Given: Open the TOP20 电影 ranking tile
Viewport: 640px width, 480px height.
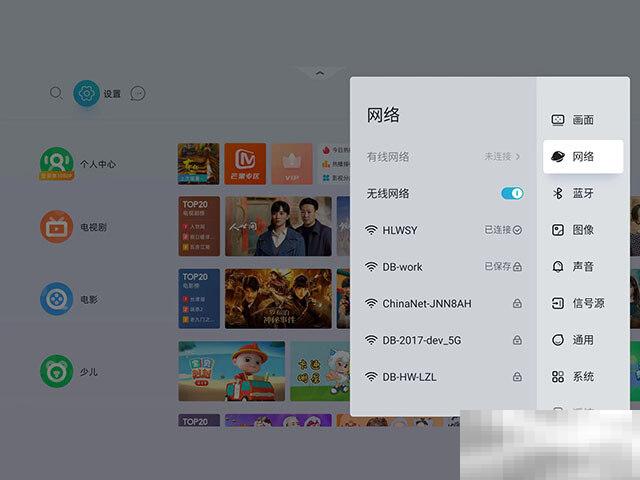Looking at the screenshot, I should (x=199, y=298).
